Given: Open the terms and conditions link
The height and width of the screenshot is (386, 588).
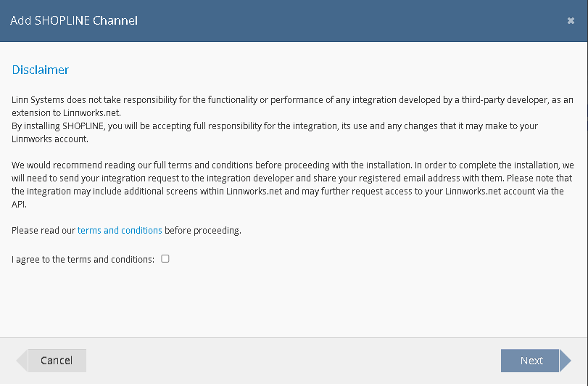Looking at the screenshot, I should click(120, 231).
